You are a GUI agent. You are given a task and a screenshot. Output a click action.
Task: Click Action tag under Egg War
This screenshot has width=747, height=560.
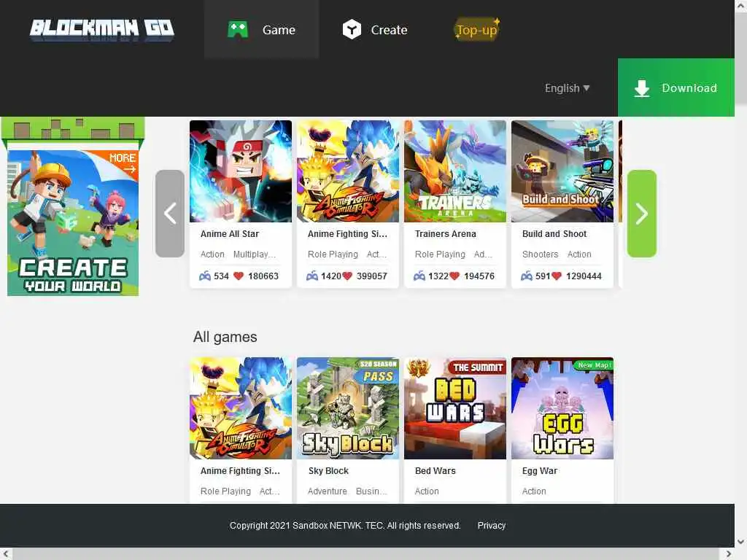(533, 491)
